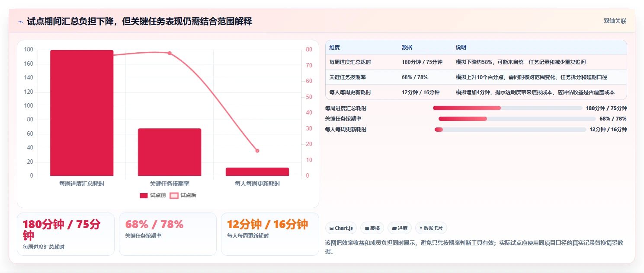Toggle the 试点前 legend entry
Screen dimensions: 644x273
coord(153,195)
